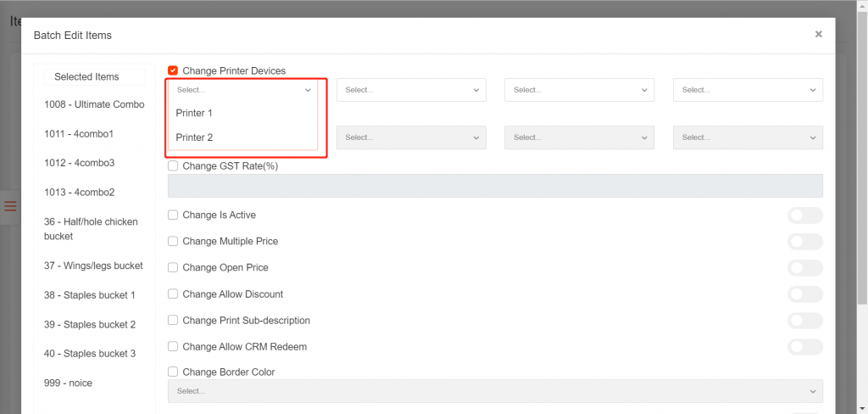This screenshot has width=868, height=414.
Task: Tick the Change Border Color checkbox
Action: tap(173, 372)
